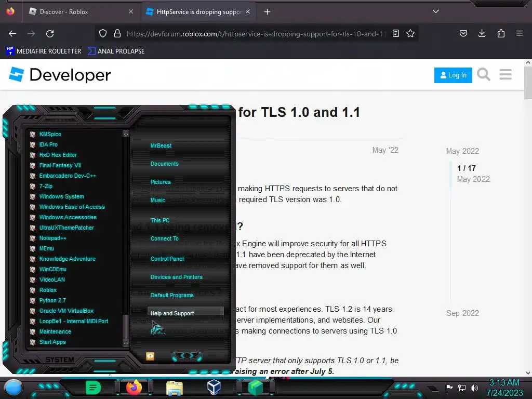
Task: Open the Firefox downloads icon
Action: click(x=482, y=33)
